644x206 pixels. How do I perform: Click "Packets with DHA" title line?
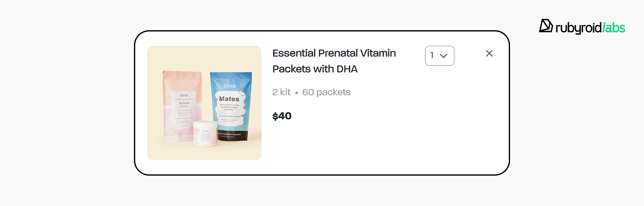point(315,69)
